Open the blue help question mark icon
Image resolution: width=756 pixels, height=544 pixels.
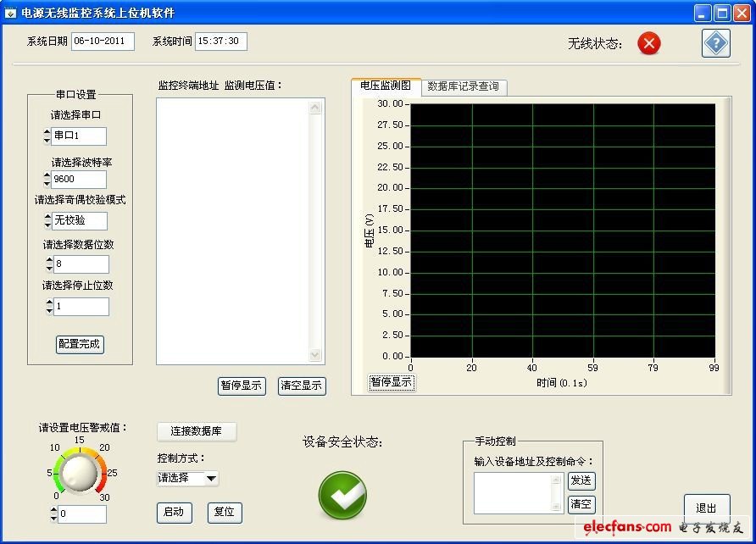(x=715, y=43)
